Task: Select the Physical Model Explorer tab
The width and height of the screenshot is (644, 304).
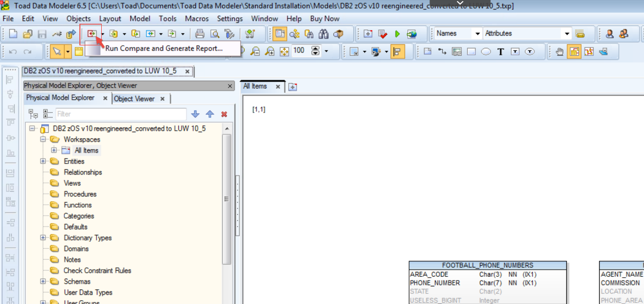Action: (60, 98)
